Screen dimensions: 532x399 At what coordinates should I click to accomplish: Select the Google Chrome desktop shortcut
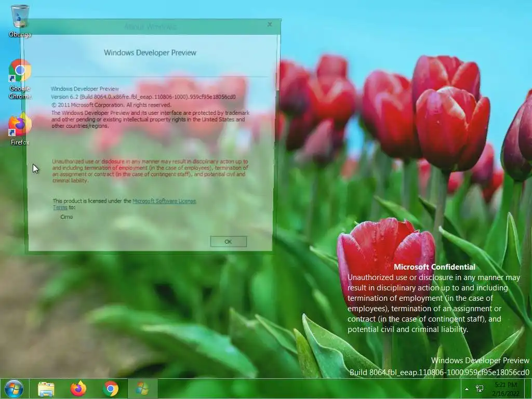coord(20,79)
